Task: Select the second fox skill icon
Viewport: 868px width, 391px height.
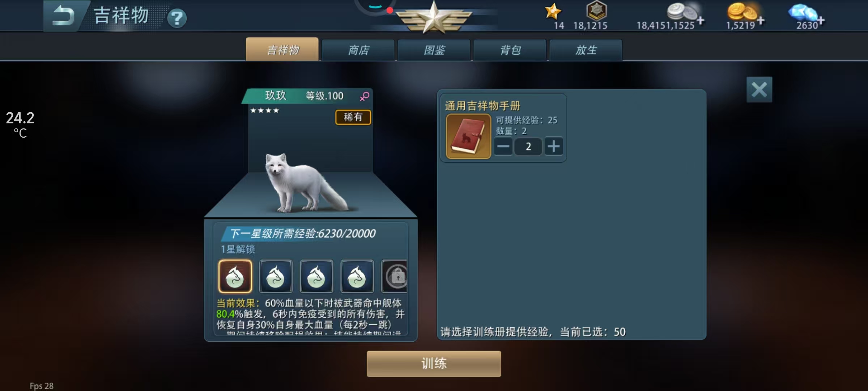Action: click(276, 276)
